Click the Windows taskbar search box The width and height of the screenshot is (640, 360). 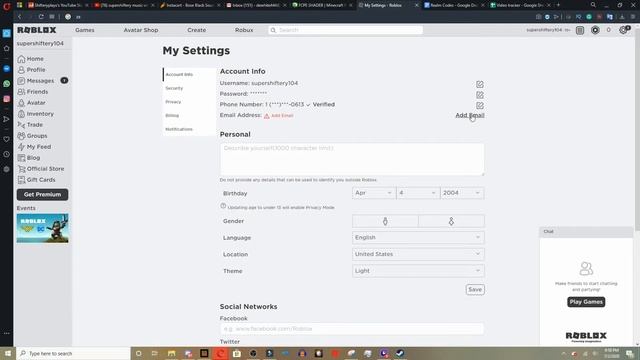[x=73, y=353]
